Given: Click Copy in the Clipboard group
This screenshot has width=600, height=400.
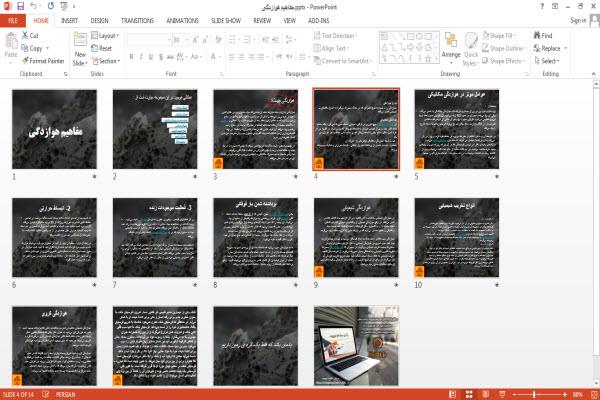Looking at the screenshot, I should coord(32,48).
